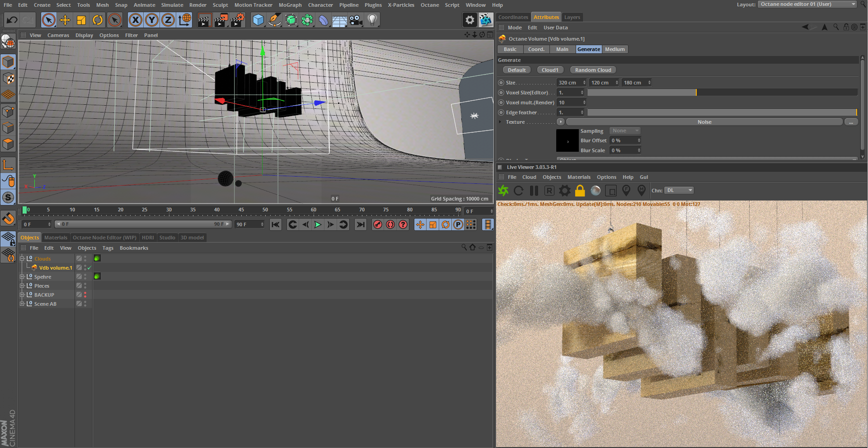Toggle the Live Viewer resolution lock
Viewport: 868px width, 448px height.
pos(580,191)
